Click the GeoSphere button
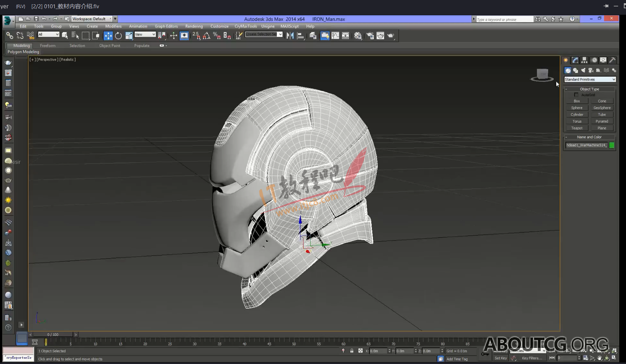 602,108
